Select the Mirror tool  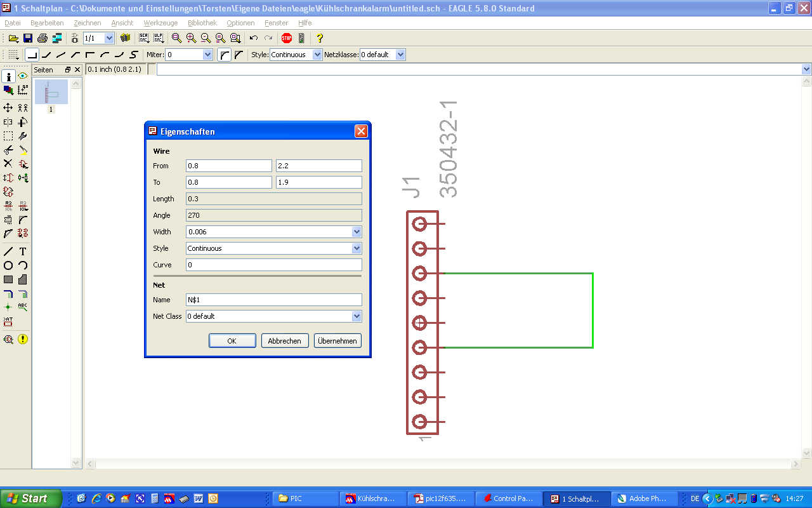coord(8,122)
